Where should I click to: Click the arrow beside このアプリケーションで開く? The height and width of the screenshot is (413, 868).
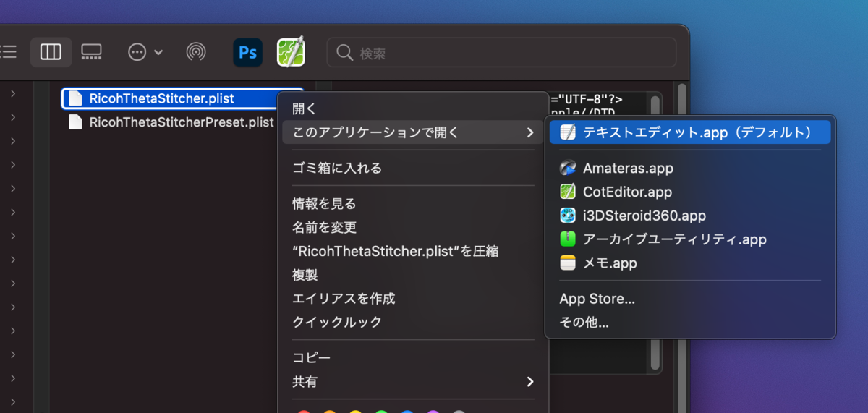530,132
